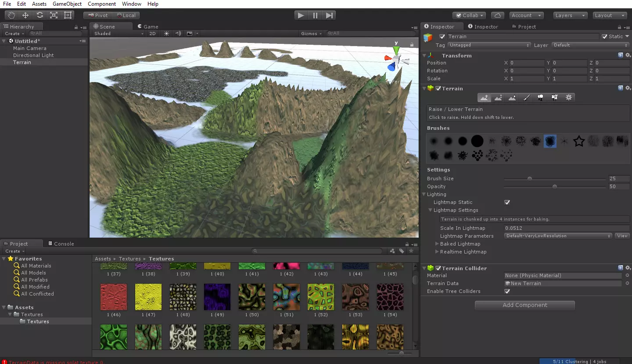Switch to the Console tab

click(x=61, y=244)
